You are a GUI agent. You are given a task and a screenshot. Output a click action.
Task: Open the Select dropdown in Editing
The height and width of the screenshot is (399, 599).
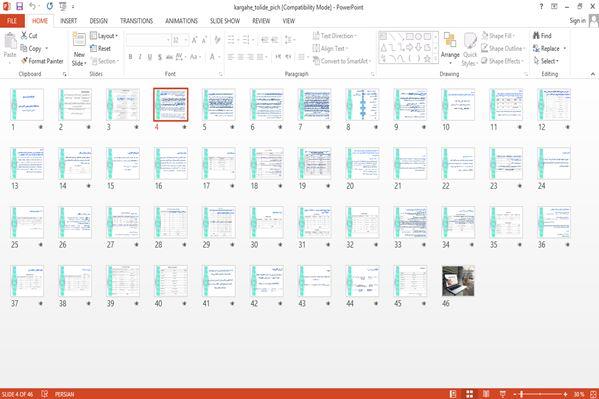coord(546,61)
